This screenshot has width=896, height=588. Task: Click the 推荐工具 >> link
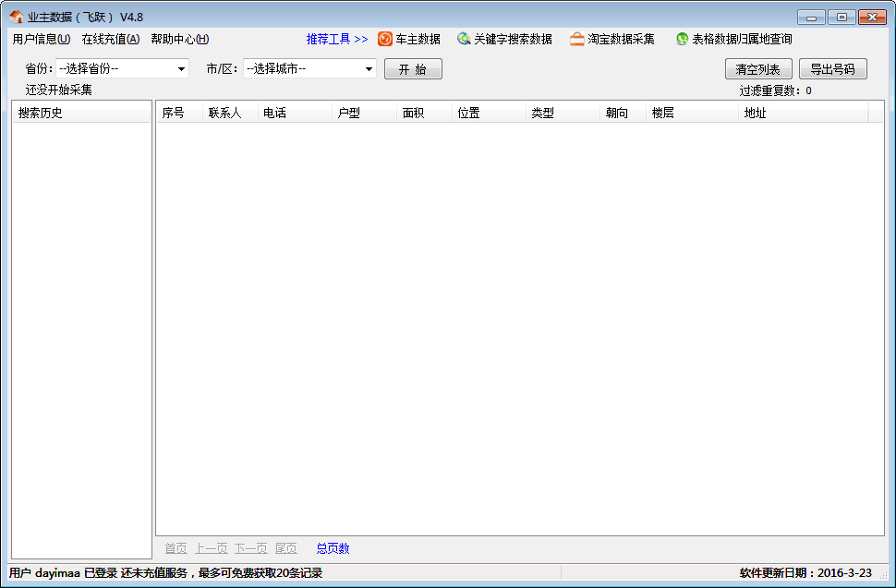335,39
